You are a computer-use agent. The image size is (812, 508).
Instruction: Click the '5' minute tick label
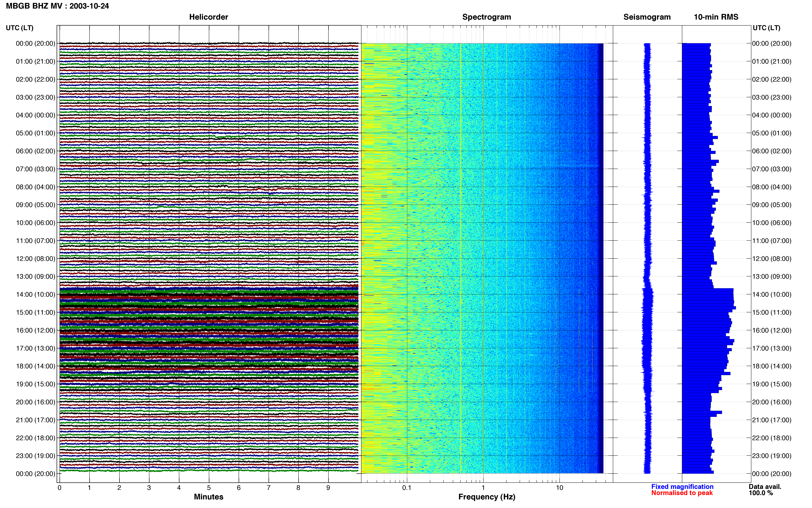pos(209,488)
